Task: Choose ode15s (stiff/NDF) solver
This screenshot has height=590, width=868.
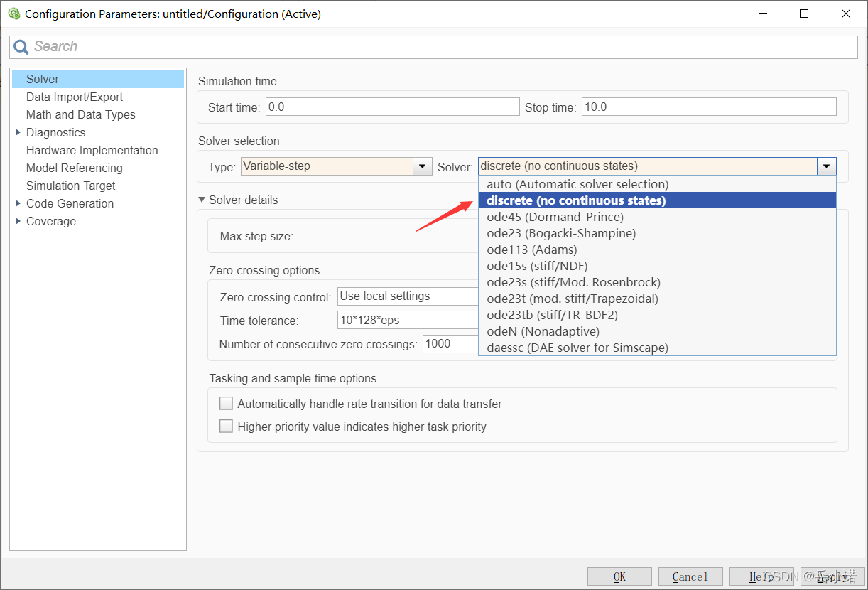Action: (x=657, y=266)
